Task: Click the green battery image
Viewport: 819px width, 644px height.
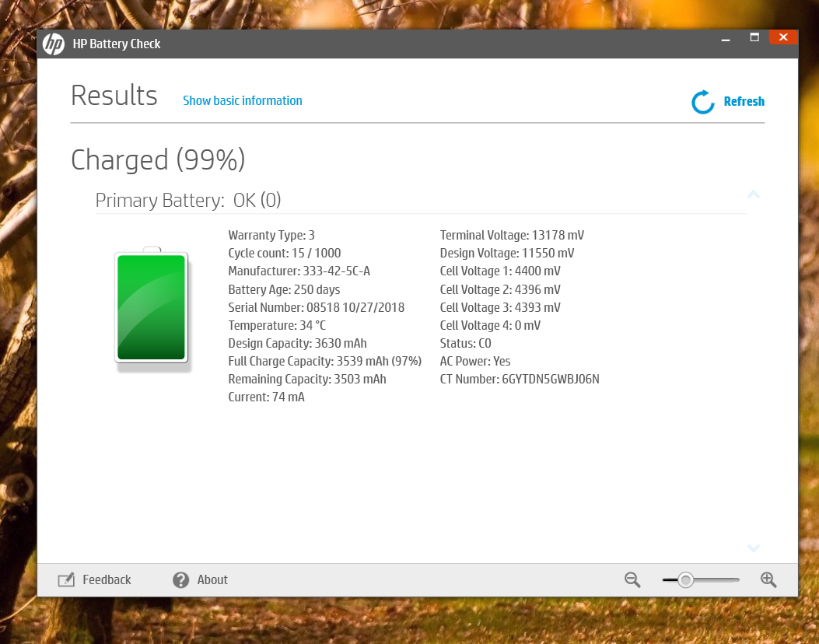Action: point(152,307)
